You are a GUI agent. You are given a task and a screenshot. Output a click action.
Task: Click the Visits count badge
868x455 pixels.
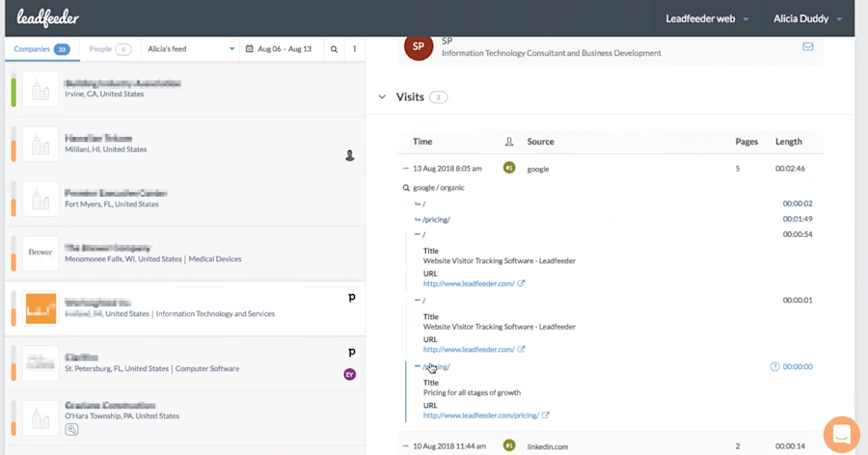(x=439, y=97)
